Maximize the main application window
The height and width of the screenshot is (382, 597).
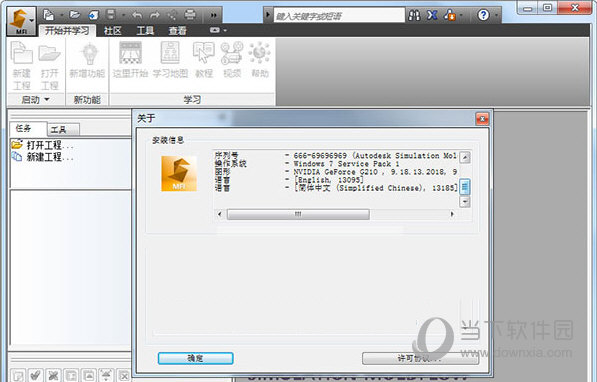tap(548, 8)
